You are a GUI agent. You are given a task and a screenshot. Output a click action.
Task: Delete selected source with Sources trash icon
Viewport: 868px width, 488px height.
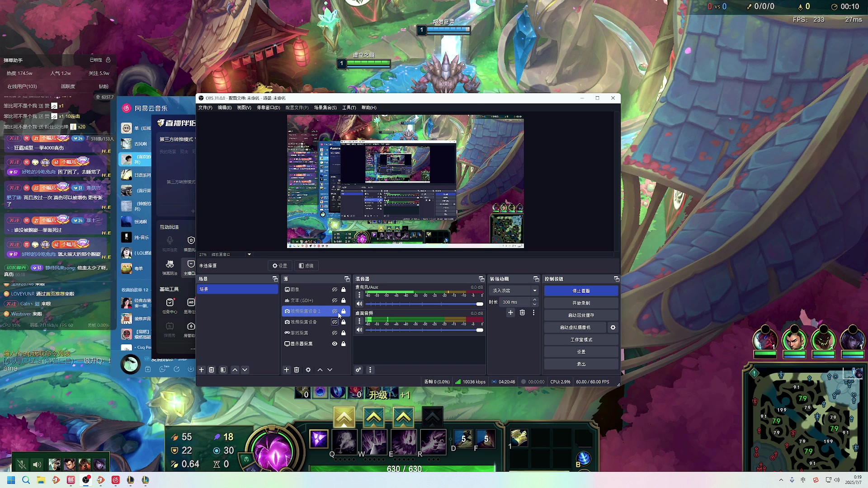point(297,370)
